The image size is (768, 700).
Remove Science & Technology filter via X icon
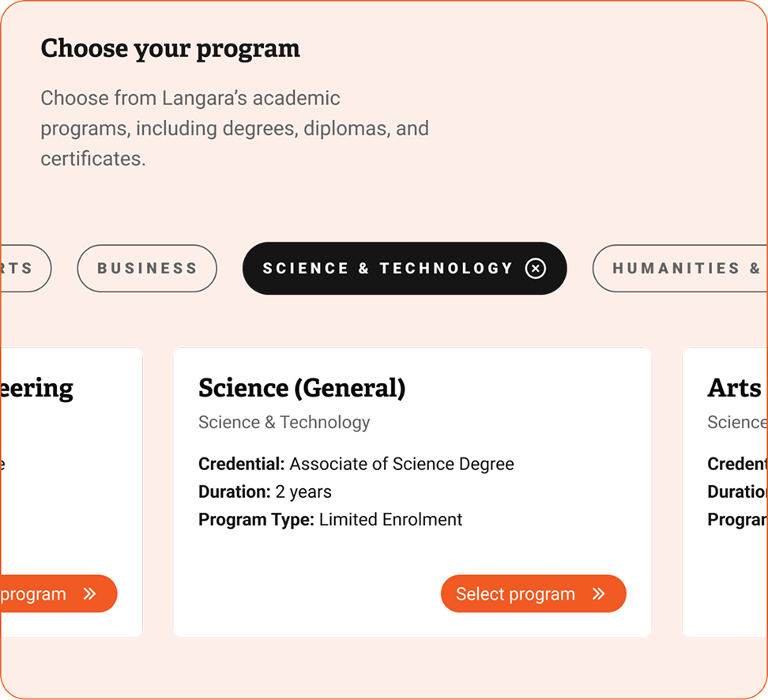[x=536, y=269]
